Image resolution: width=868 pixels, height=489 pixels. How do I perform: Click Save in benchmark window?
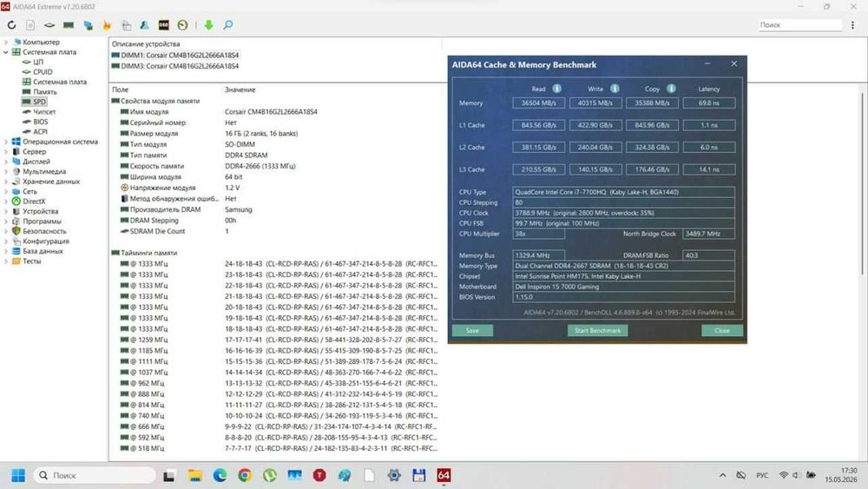[x=472, y=331]
